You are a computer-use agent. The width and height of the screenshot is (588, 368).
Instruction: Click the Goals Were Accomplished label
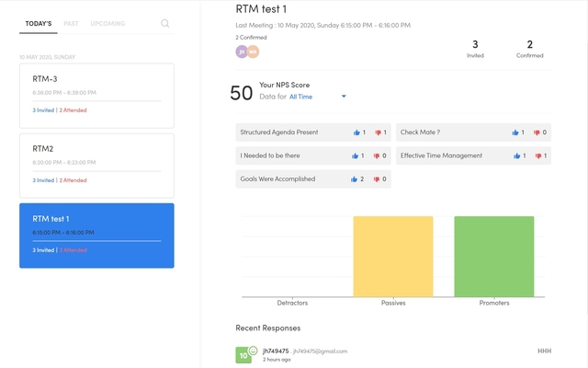(277, 178)
